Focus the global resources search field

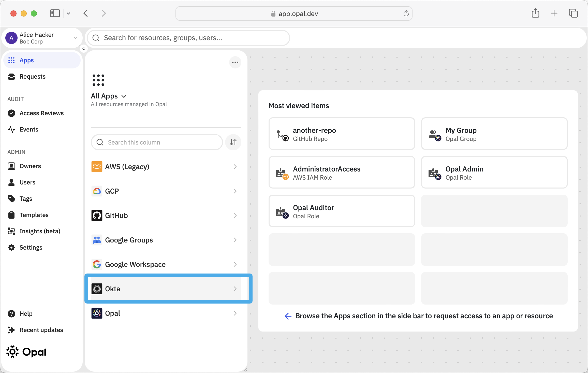pyautogui.click(x=188, y=38)
